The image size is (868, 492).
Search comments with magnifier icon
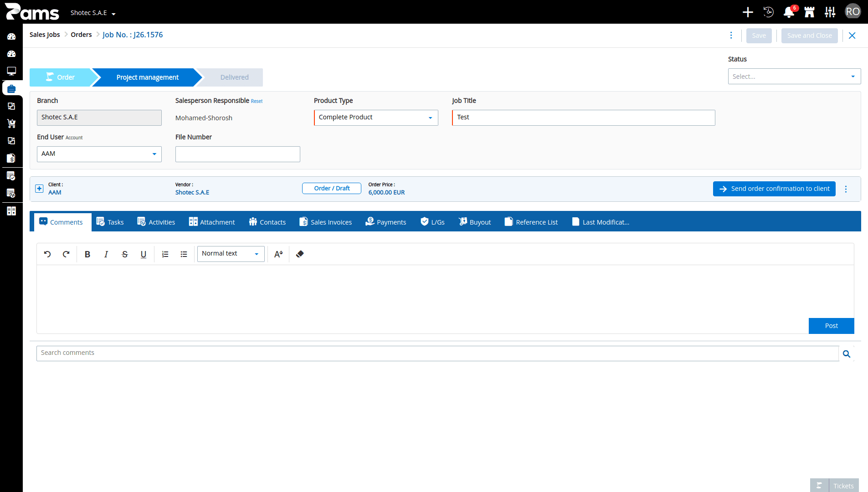[x=847, y=354]
